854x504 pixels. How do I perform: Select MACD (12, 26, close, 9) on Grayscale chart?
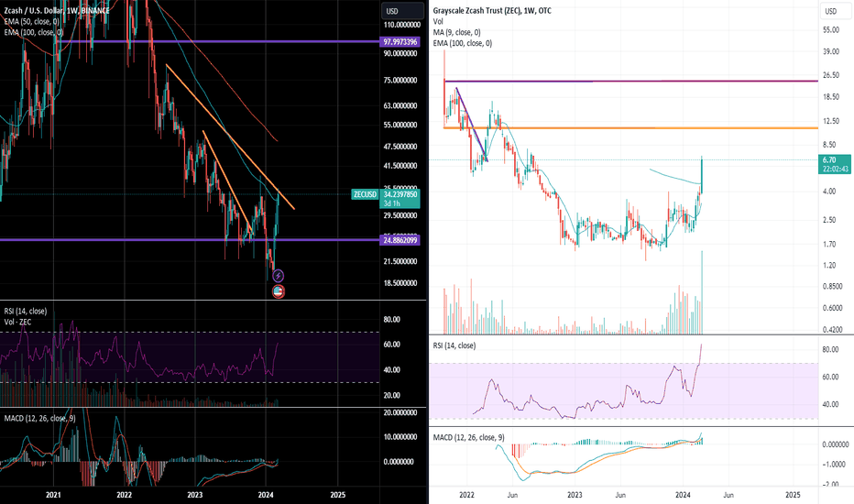click(468, 437)
